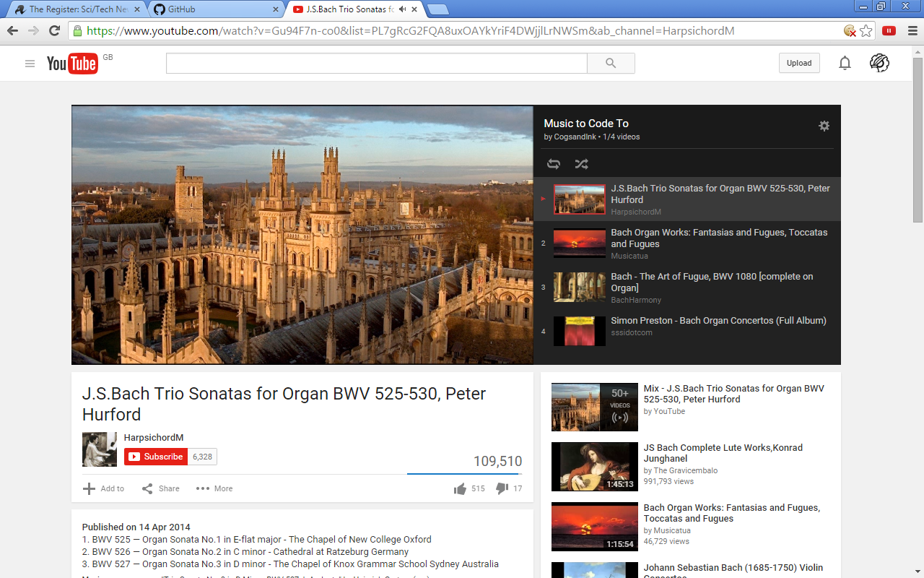Reload the current page
The width and height of the screenshot is (924, 578).
54,30
